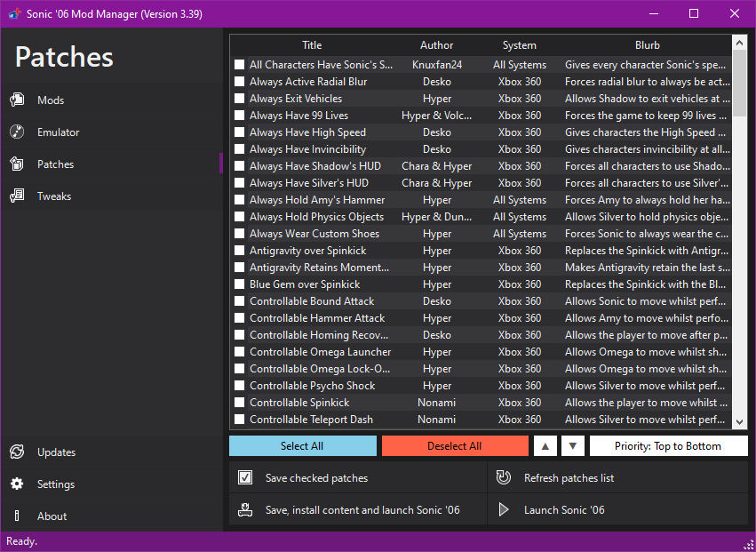The width and height of the screenshot is (756, 552).
Task: Tick the Blue Gem over Spinkick checkbox
Action: [240, 284]
